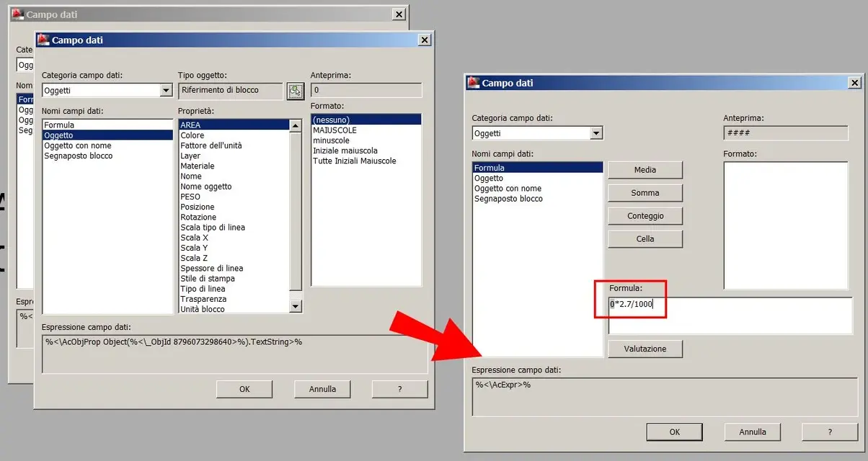This screenshot has width=868, height=461.
Task: Click Annulla in middle Campo dati dialog
Action: click(x=322, y=389)
